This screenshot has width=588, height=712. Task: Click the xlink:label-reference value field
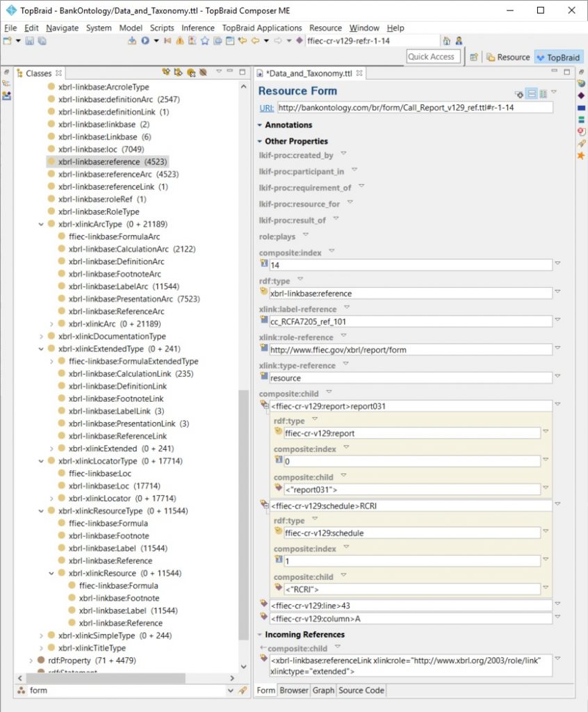411,321
